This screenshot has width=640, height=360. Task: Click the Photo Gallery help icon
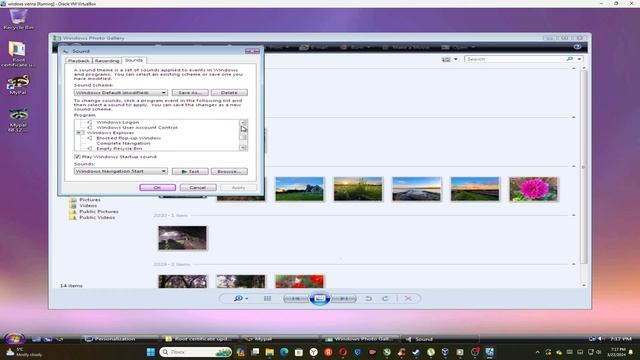pos(577,47)
